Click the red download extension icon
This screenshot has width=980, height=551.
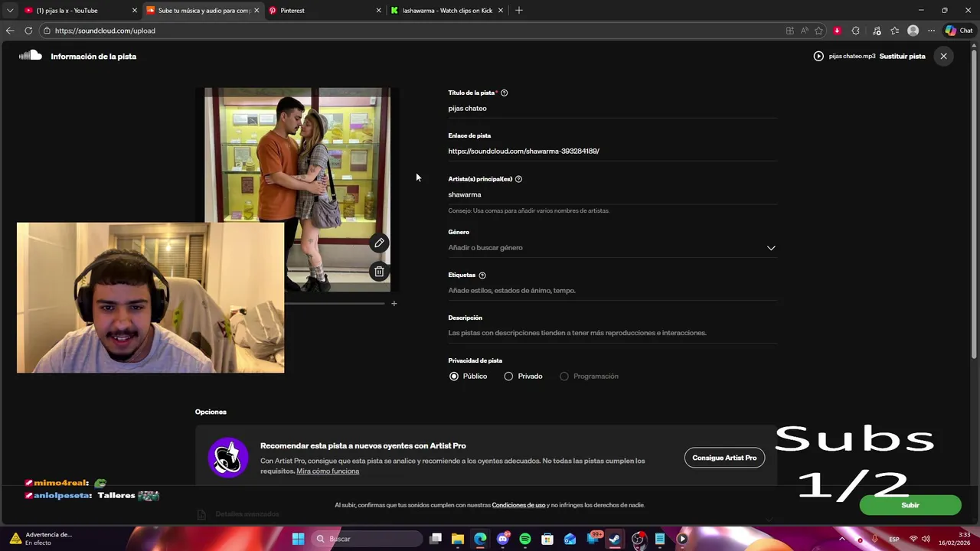click(x=837, y=31)
